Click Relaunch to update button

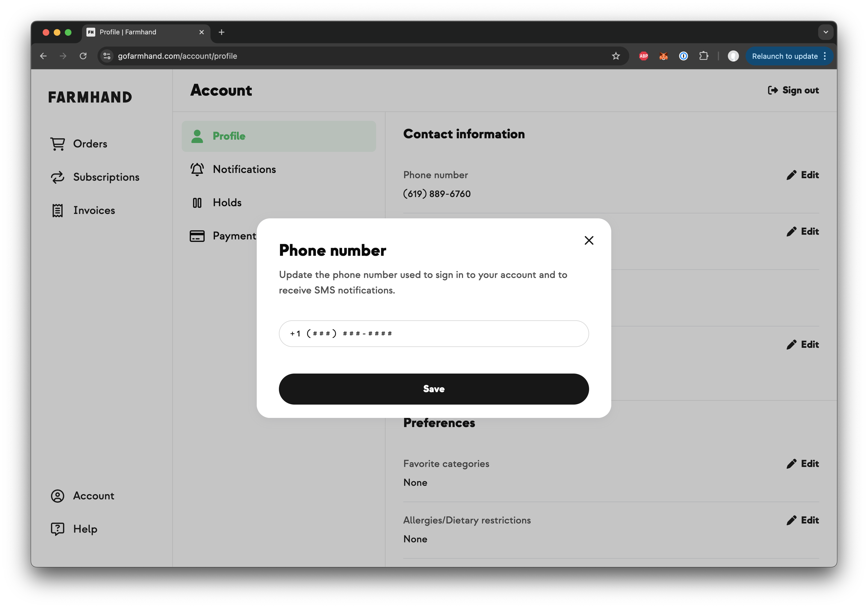tap(784, 56)
